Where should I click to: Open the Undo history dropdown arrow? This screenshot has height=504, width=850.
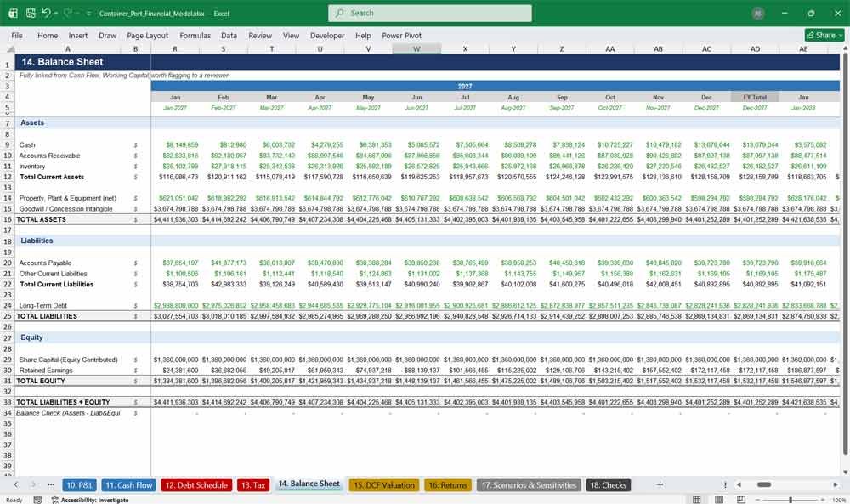(x=56, y=14)
